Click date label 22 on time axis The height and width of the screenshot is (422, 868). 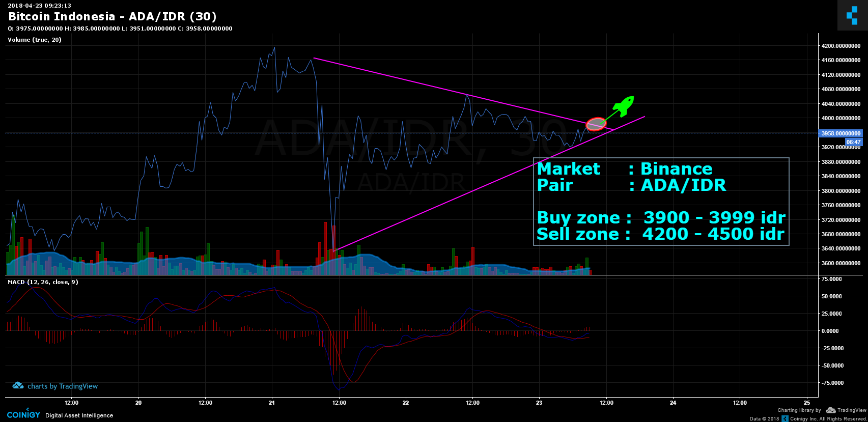click(x=406, y=403)
